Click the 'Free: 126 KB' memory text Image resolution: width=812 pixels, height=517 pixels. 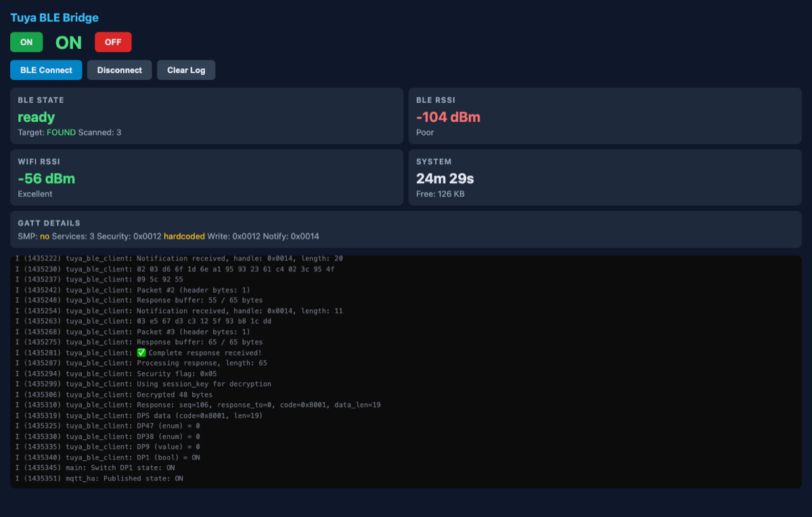tap(441, 194)
